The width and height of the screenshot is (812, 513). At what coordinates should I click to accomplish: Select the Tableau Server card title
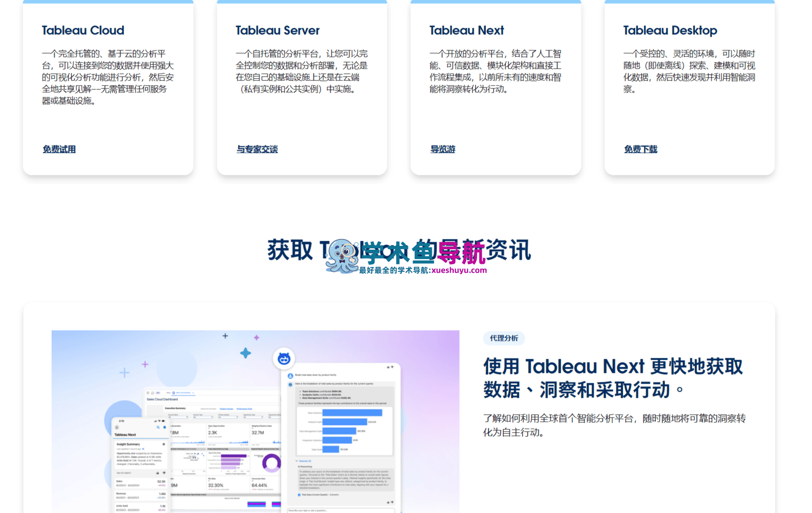tap(277, 31)
